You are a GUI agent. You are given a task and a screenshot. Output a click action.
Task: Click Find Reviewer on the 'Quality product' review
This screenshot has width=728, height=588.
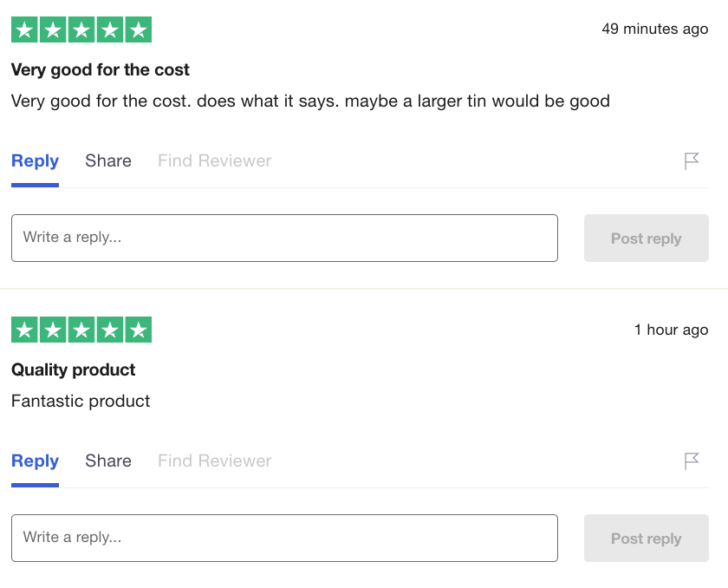click(x=214, y=461)
